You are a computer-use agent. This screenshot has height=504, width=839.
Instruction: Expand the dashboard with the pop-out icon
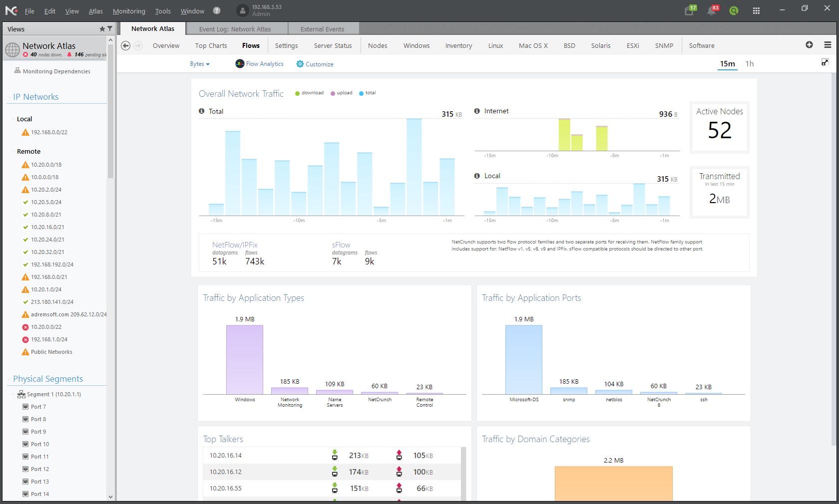click(825, 62)
